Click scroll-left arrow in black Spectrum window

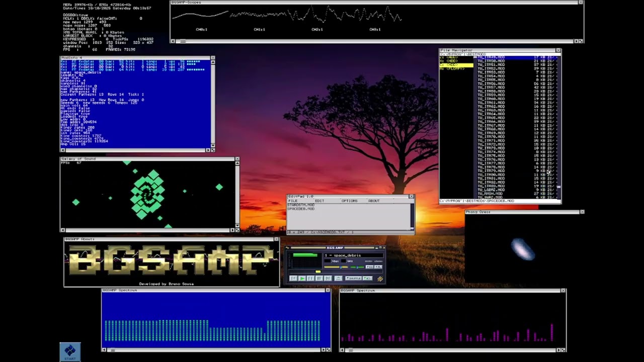tap(343, 350)
